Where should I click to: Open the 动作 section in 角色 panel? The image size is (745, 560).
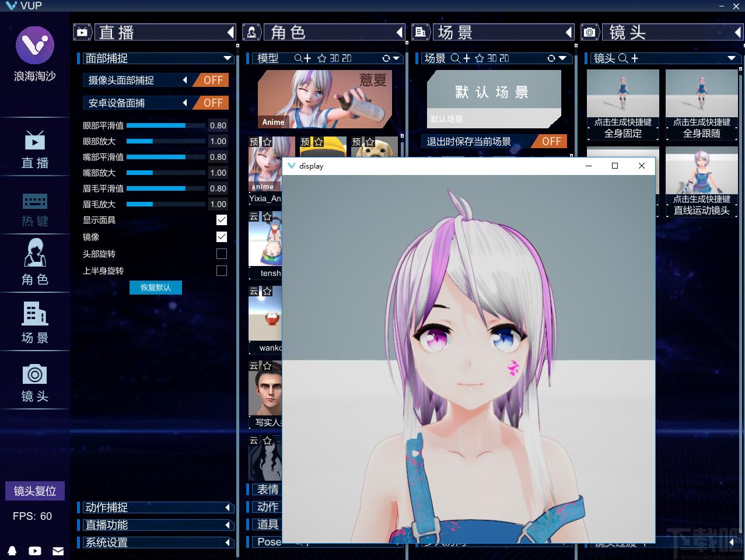(x=268, y=507)
